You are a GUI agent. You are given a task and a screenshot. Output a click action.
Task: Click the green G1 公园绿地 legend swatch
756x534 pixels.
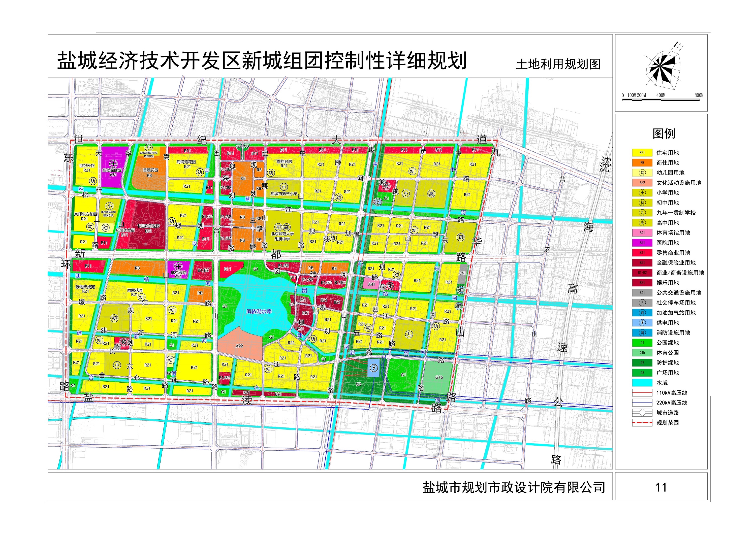coord(642,343)
